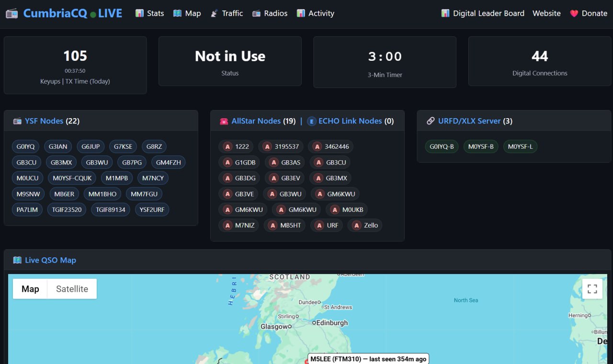Open the Stats page
Screen dimensions: 613x364
[149, 13]
